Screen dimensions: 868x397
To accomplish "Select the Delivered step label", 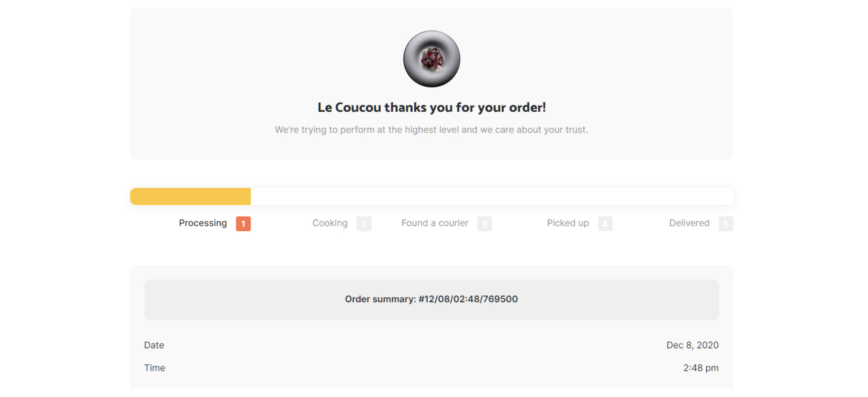I will 689,223.
